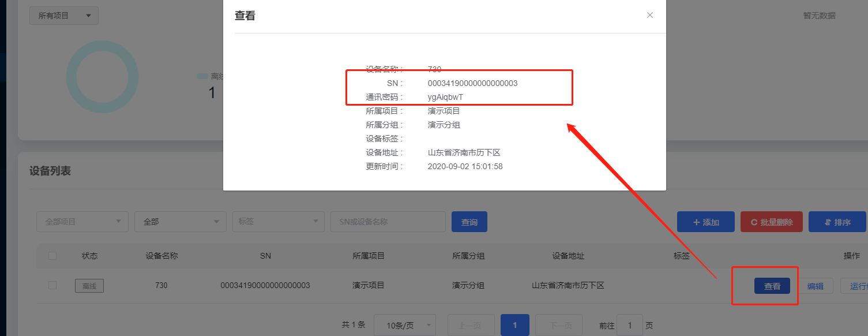Screen dimensions: 868x336
Task: Click the SN或设备名称 search field
Action: point(388,222)
